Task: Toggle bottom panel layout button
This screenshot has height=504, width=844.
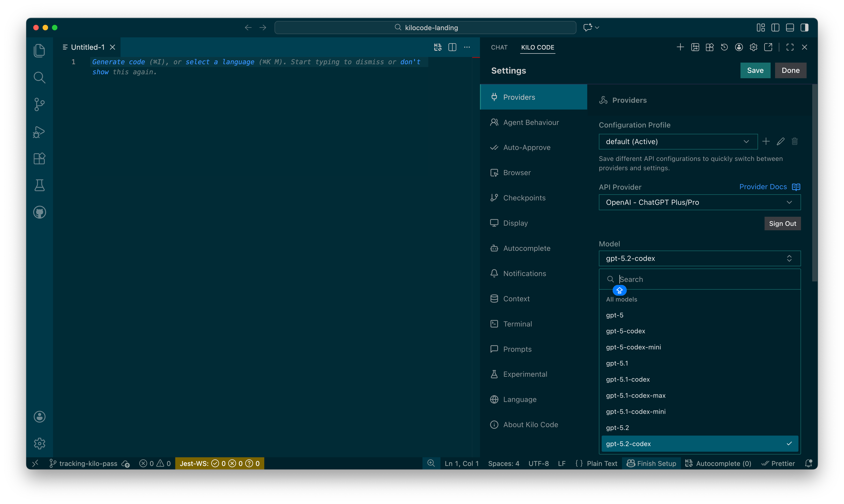Action: [790, 28]
